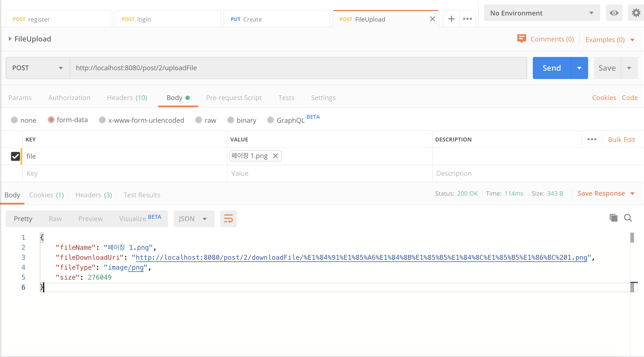Click the environment quick look eye icon
This screenshot has width=644, height=357.
click(614, 13)
